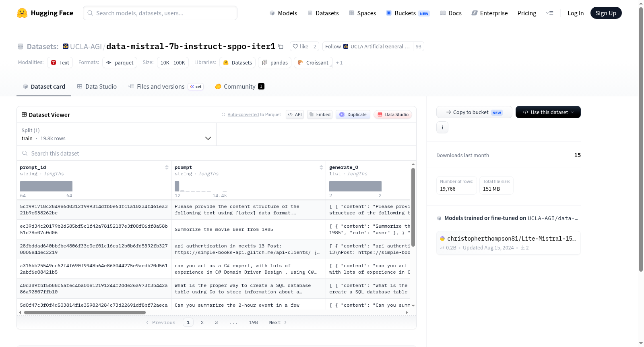Click the Next page button
Image resolution: width=644 pixels, height=347 pixels.
pos(278,322)
